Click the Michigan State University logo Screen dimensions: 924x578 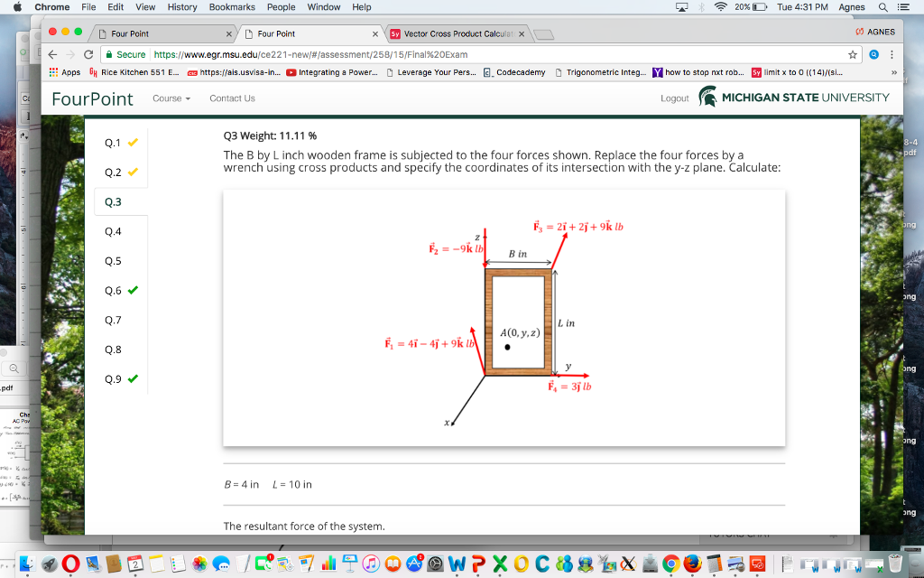click(794, 98)
